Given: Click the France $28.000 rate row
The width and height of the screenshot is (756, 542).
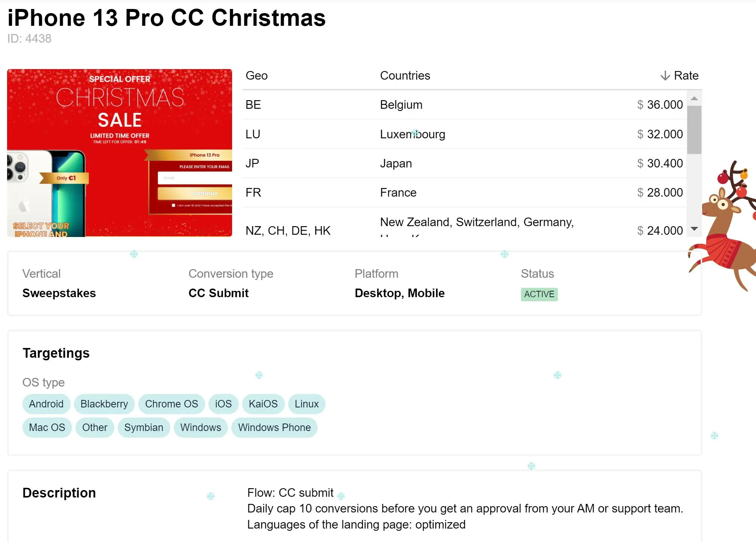Looking at the screenshot, I should [x=464, y=193].
